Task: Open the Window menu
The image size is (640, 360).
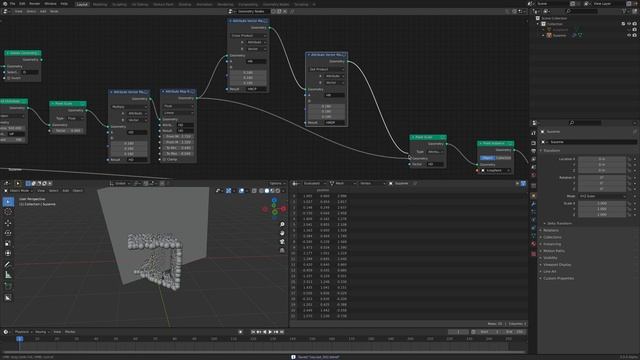Action: coord(50,4)
